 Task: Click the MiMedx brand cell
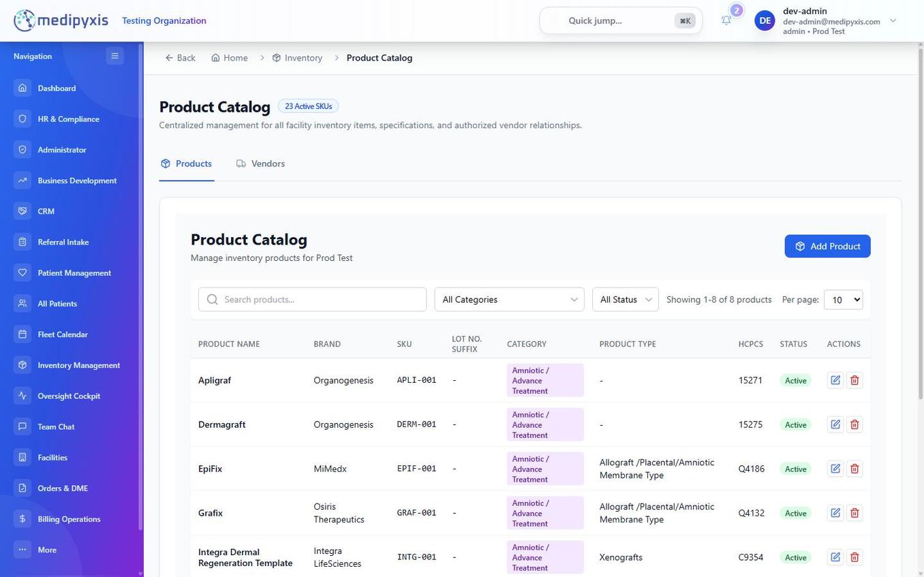330,469
